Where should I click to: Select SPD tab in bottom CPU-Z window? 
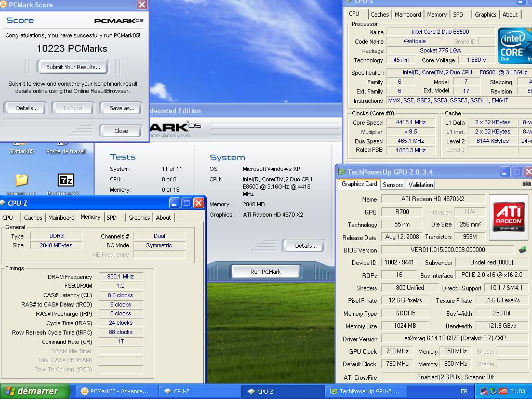pyautogui.click(x=112, y=218)
